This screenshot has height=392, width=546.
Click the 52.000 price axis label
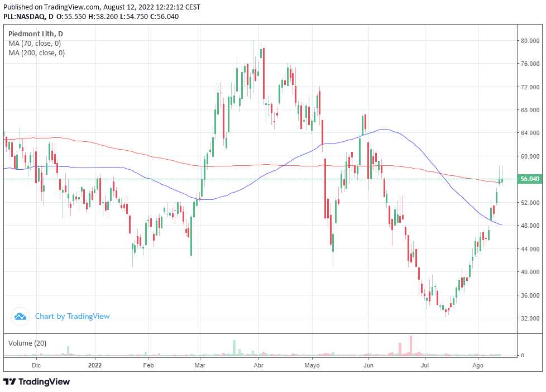pos(530,203)
